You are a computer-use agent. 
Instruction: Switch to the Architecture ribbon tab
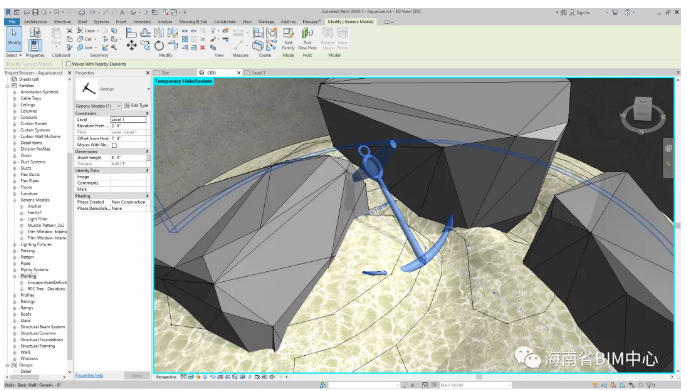tap(35, 21)
